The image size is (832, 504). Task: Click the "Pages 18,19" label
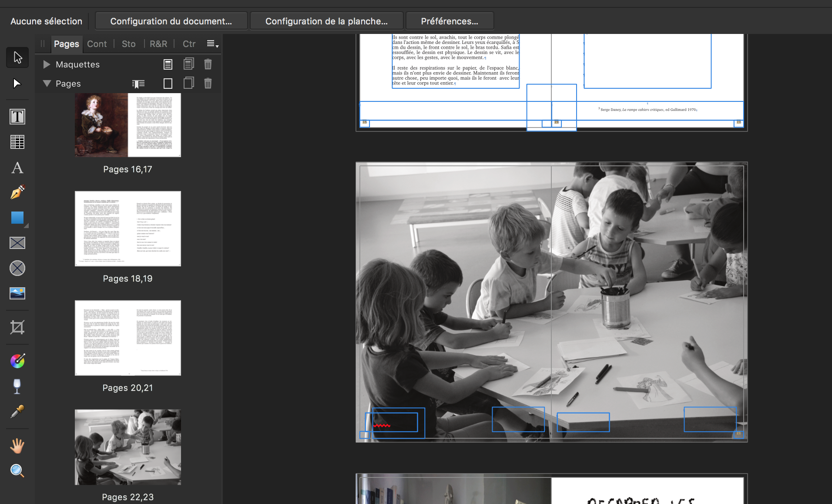(128, 279)
